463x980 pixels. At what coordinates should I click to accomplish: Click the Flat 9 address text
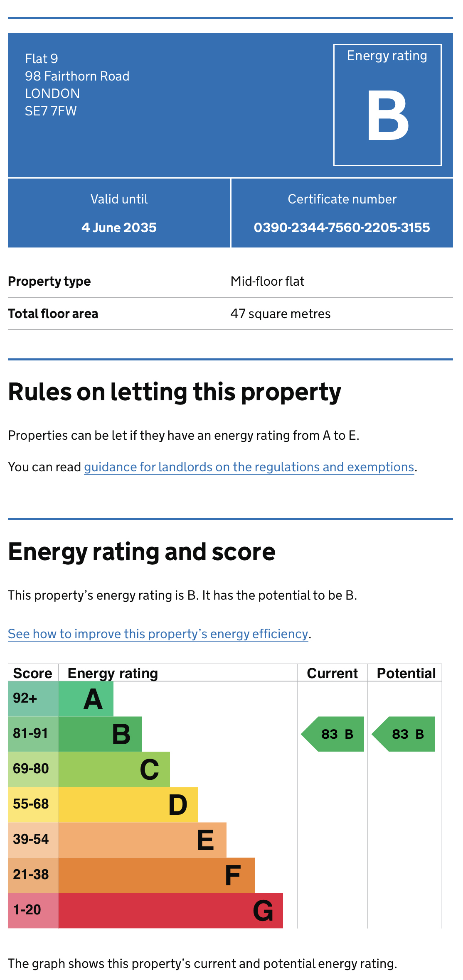point(42,59)
